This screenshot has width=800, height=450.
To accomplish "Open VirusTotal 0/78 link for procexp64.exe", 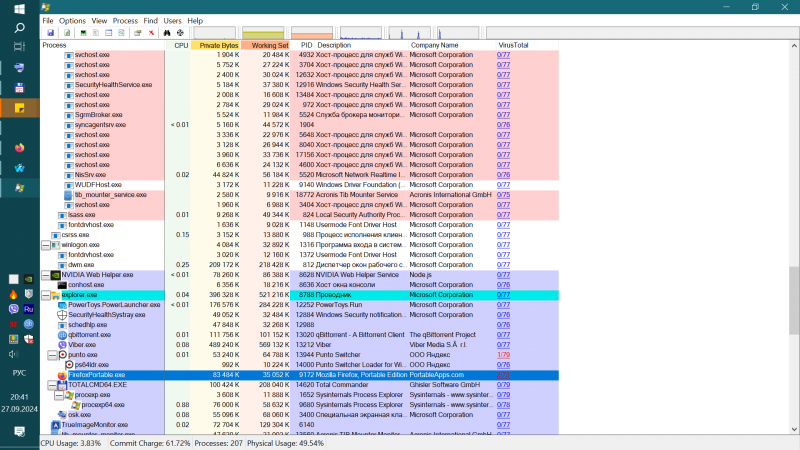I will (503, 405).
